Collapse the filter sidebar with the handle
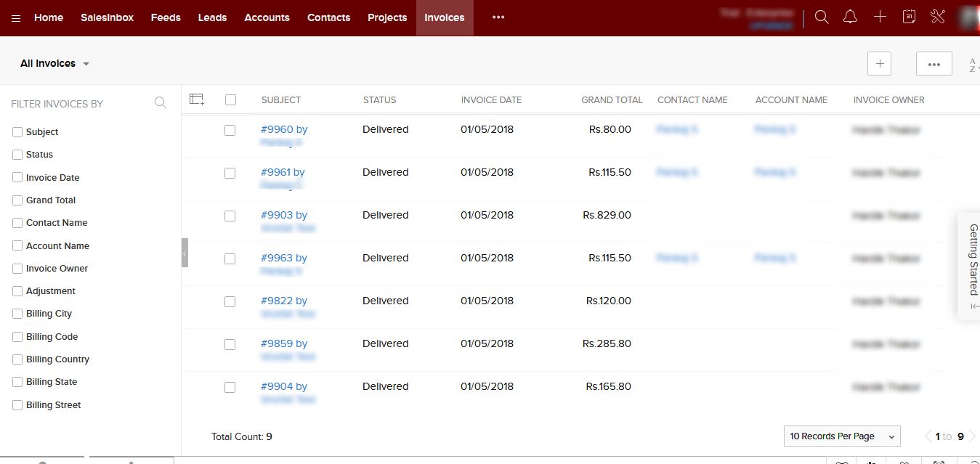Screen dimensions: 980x464 [185, 253]
